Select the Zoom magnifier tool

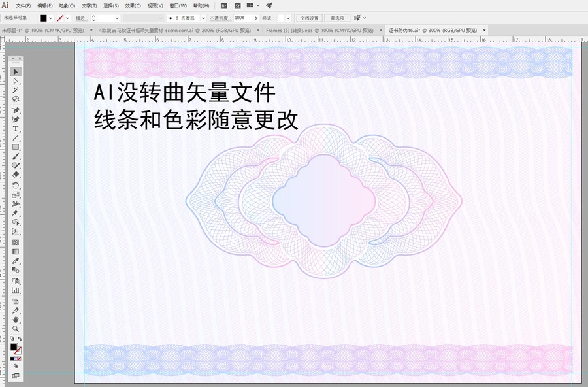pos(16,329)
